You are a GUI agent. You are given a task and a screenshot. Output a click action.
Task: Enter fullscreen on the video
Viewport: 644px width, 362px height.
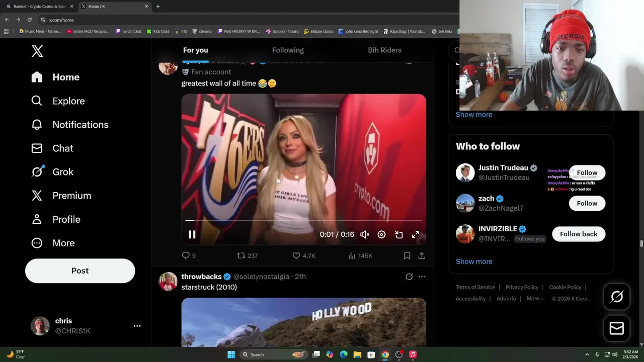point(415,234)
